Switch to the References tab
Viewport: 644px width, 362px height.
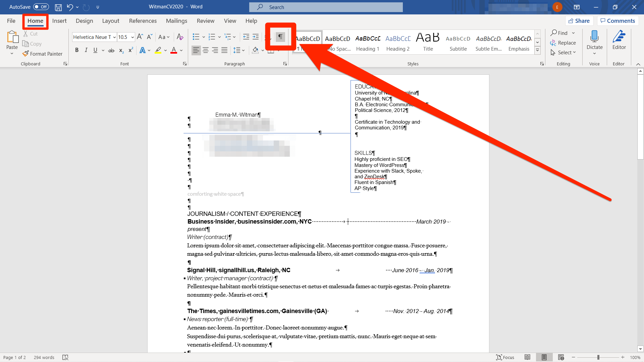click(x=143, y=20)
